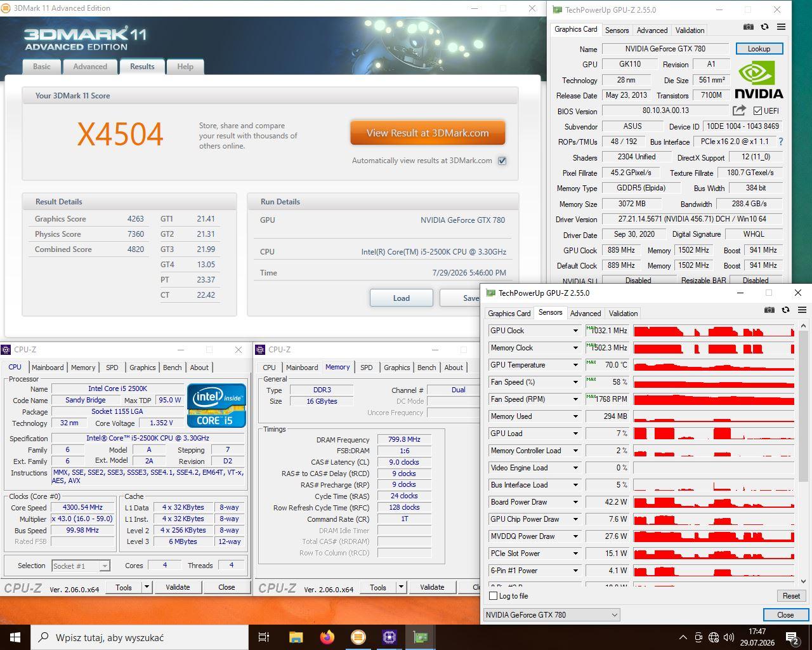Open Bench tab in CPU-Z CPU window
This screenshot has height=650, width=812.
pos(173,368)
